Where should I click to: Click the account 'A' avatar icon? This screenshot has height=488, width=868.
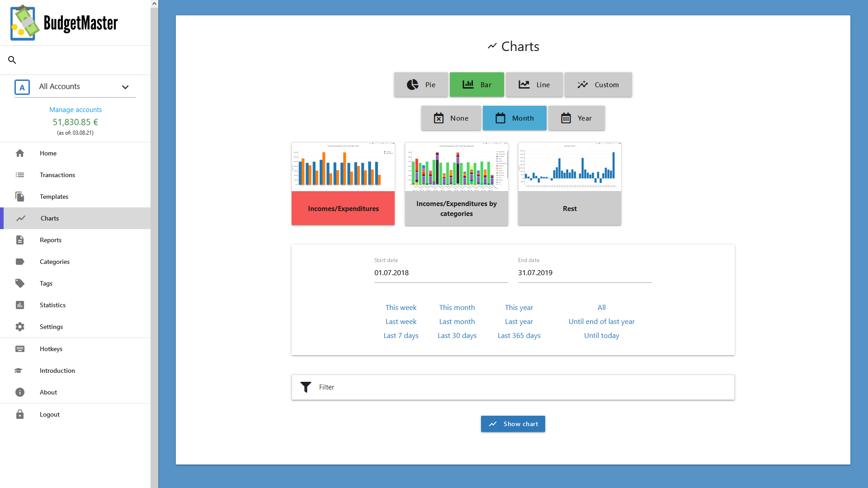(x=22, y=87)
